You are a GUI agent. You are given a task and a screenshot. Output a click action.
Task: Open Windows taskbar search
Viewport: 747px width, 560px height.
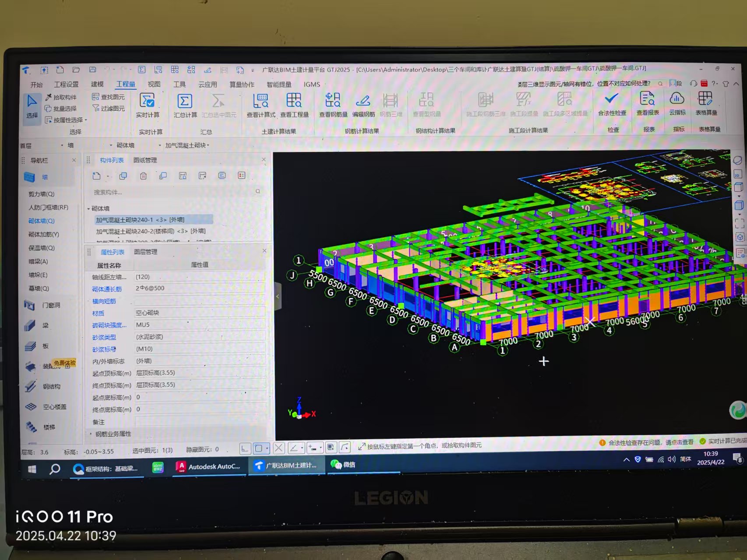click(55, 469)
